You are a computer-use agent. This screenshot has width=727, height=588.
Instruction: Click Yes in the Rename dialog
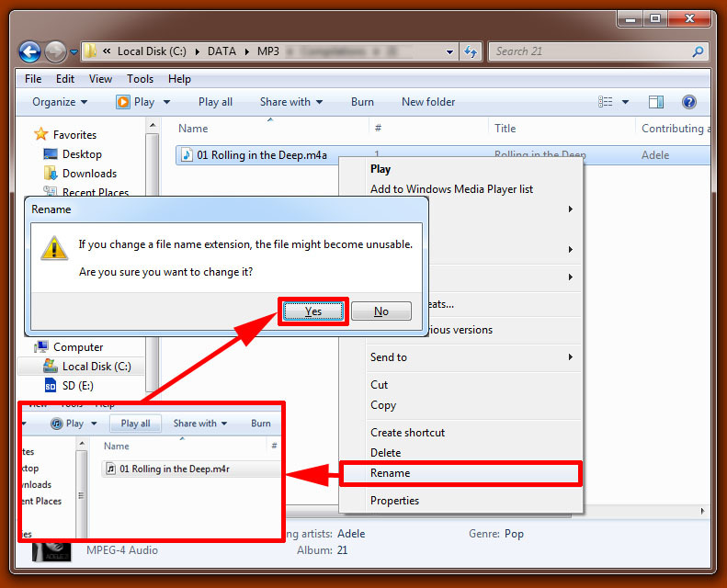(x=313, y=311)
